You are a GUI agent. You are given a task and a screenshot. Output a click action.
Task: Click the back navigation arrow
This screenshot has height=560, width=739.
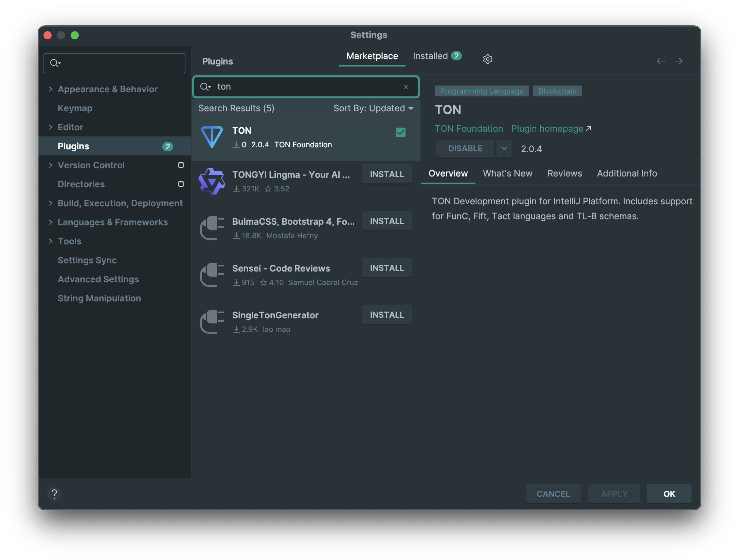pos(661,61)
